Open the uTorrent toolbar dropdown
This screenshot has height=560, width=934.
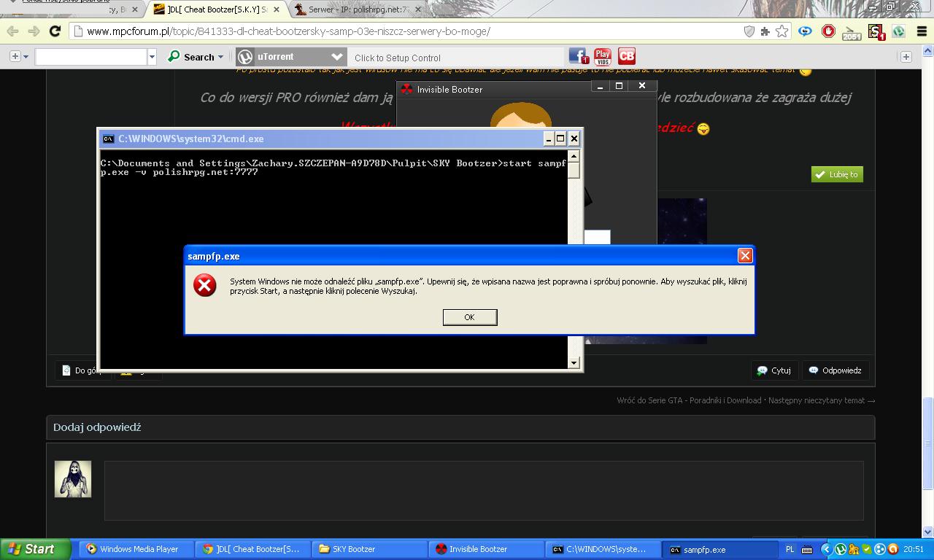tap(336, 56)
